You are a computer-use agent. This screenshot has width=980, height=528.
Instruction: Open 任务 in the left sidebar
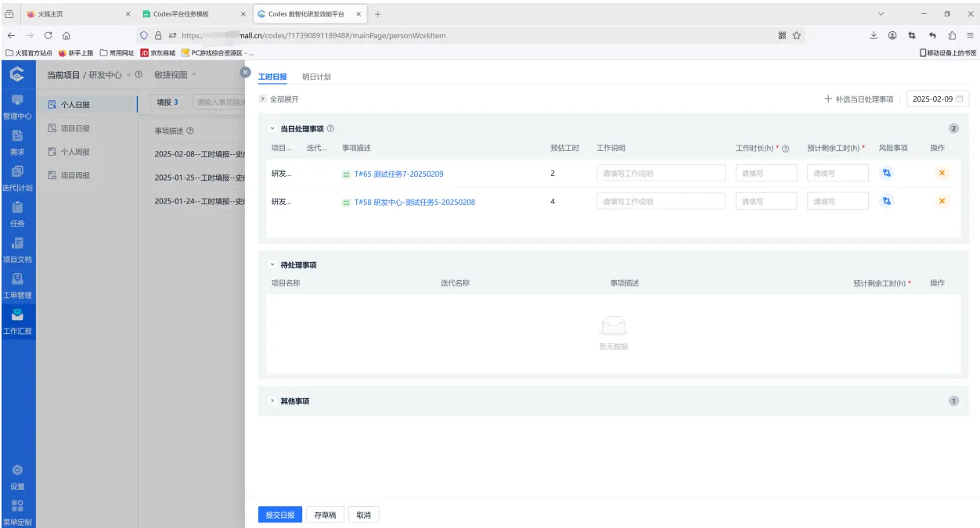(17, 215)
